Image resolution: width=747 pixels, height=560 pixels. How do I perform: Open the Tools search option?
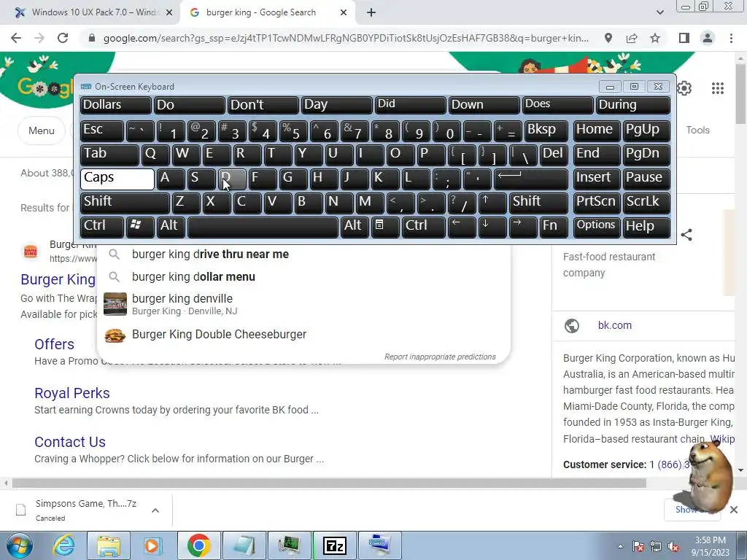697,130
